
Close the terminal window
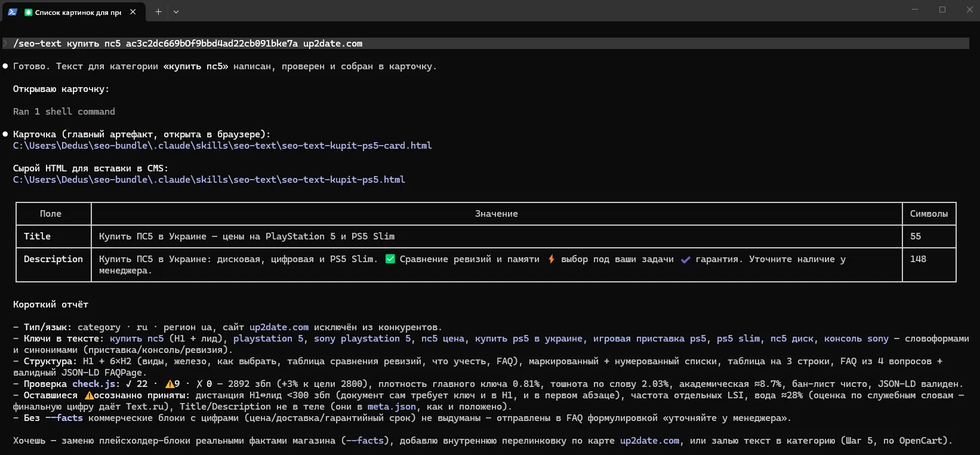[969, 10]
